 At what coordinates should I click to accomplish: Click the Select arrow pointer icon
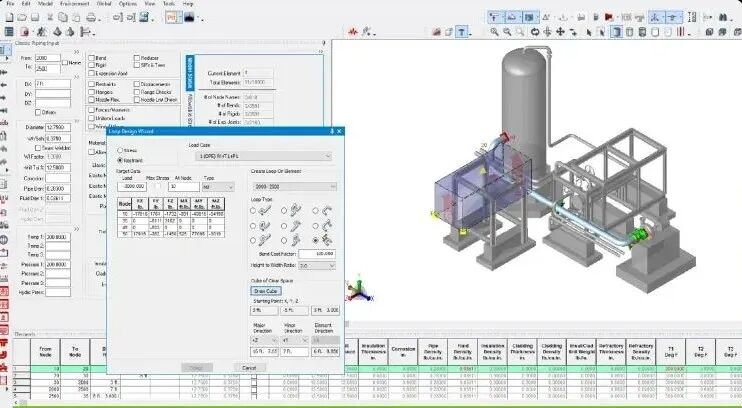pos(589,32)
